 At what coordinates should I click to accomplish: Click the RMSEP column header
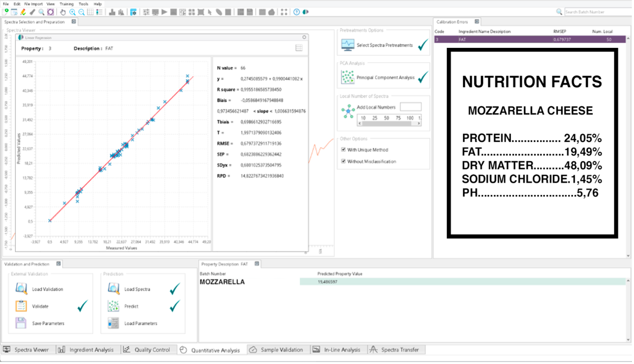pos(560,32)
